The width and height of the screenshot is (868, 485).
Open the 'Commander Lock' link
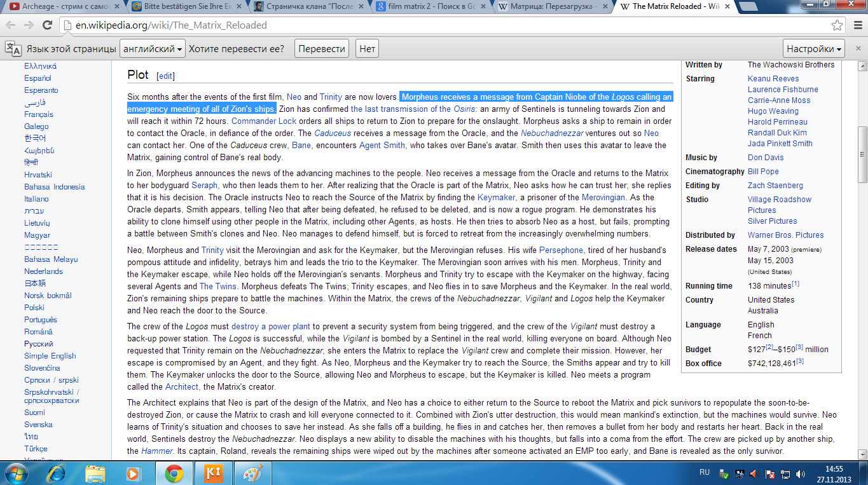coord(264,121)
